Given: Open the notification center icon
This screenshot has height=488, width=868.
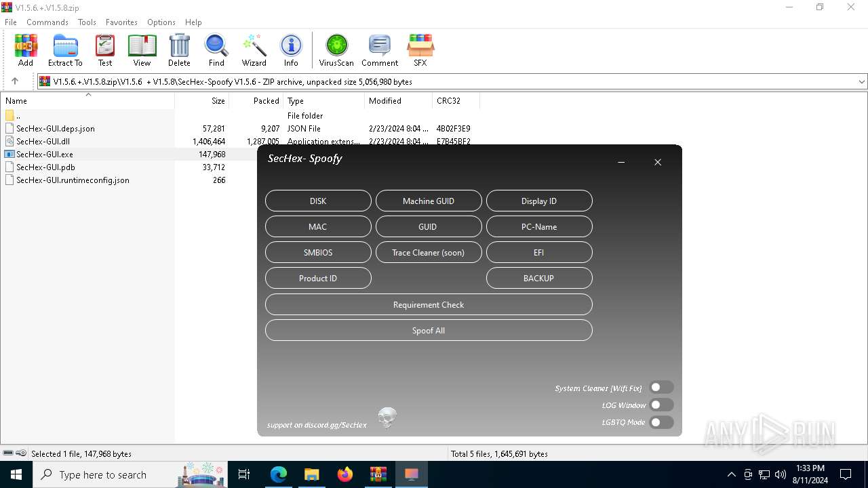Looking at the screenshot, I should (x=846, y=474).
